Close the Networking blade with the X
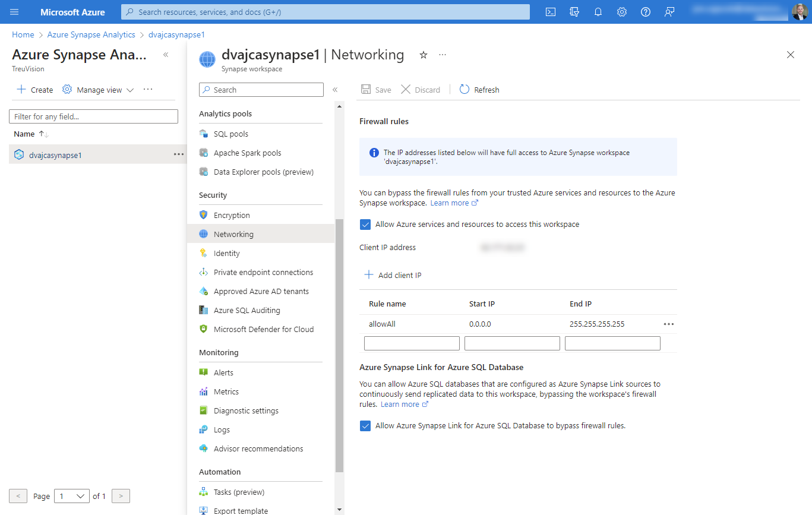This screenshot has width=812, height=515. coord(791,55)
